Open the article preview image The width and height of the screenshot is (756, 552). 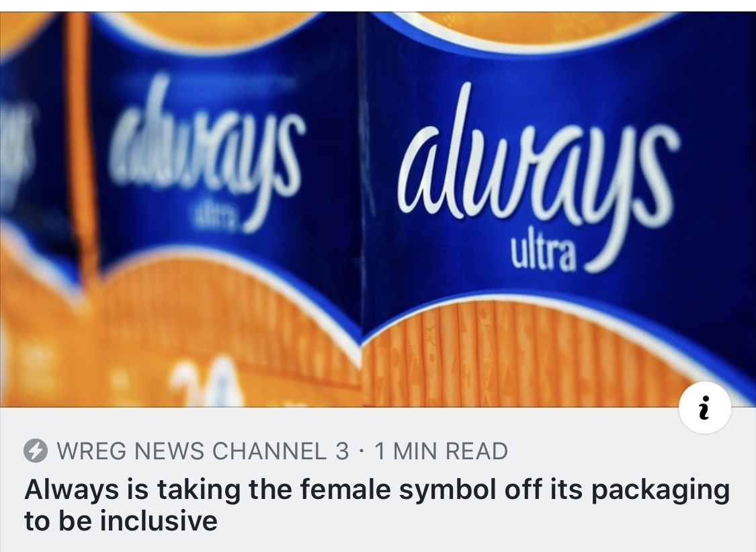(378, 210)
